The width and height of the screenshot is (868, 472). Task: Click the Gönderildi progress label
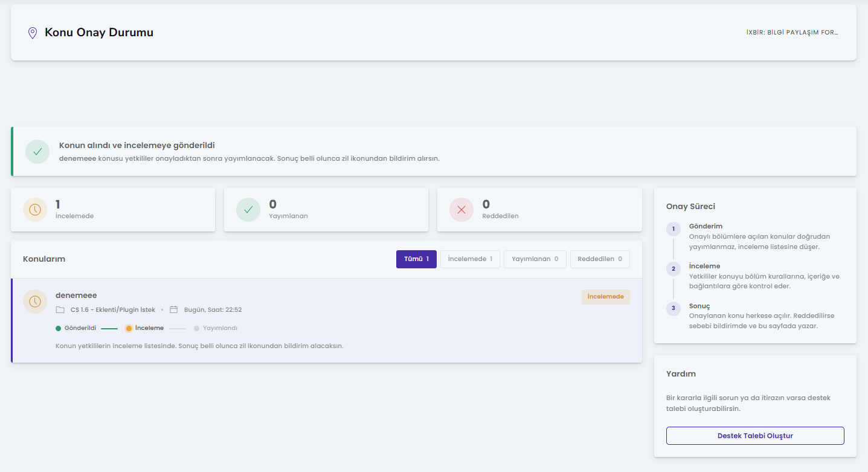[80, 328]
